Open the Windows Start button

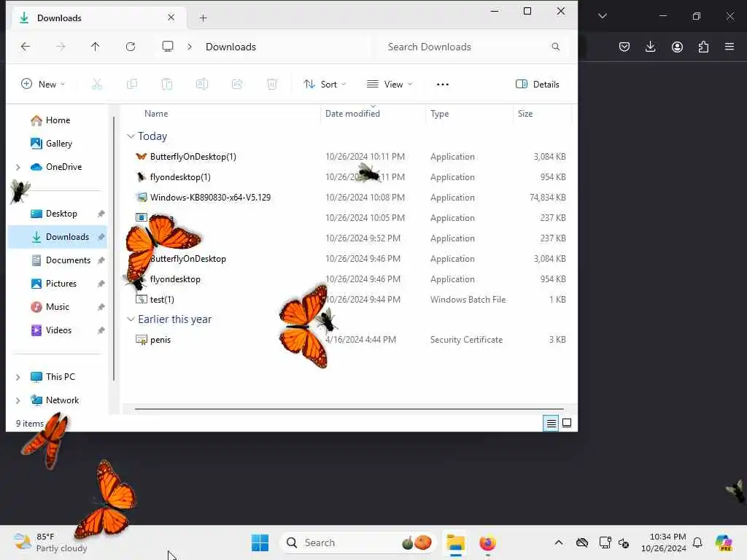pyautogui.click(x=260, y=542)
